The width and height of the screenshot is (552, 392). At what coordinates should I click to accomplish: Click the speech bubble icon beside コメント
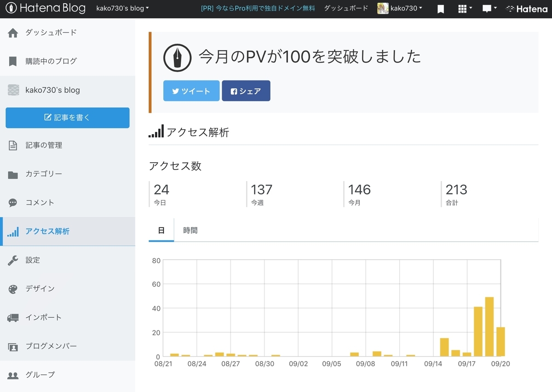[13, 203]
